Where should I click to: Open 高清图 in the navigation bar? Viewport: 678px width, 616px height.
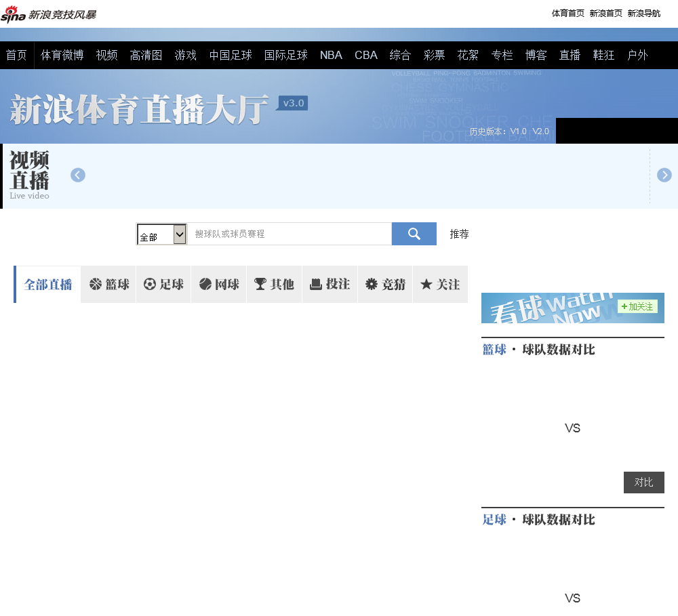click(x=146, y=56)
